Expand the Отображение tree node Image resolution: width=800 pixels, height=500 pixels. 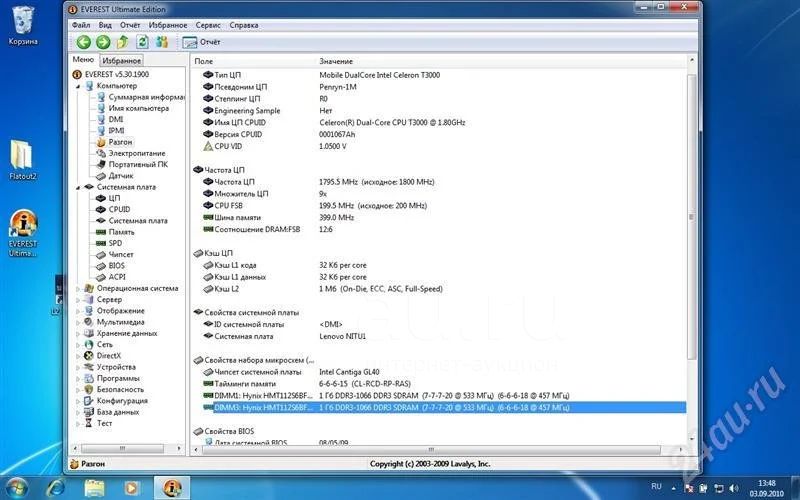pyautogui.click(x=78, y=311)
